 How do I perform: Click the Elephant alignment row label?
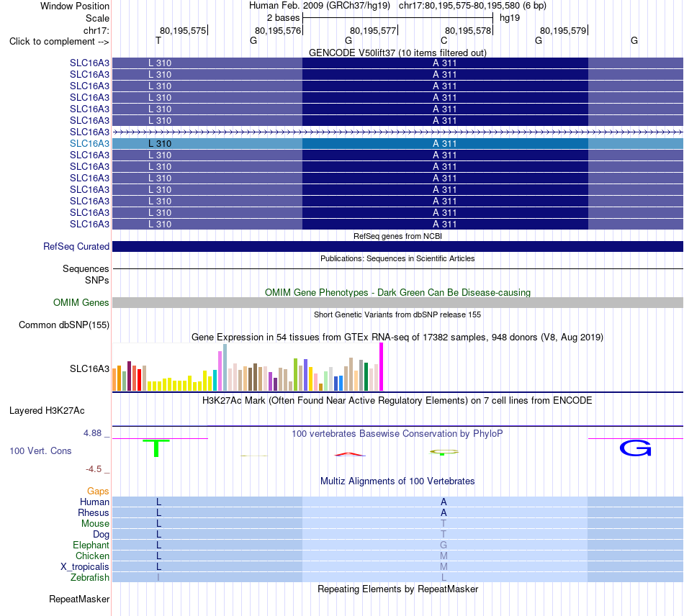[91, 545]
